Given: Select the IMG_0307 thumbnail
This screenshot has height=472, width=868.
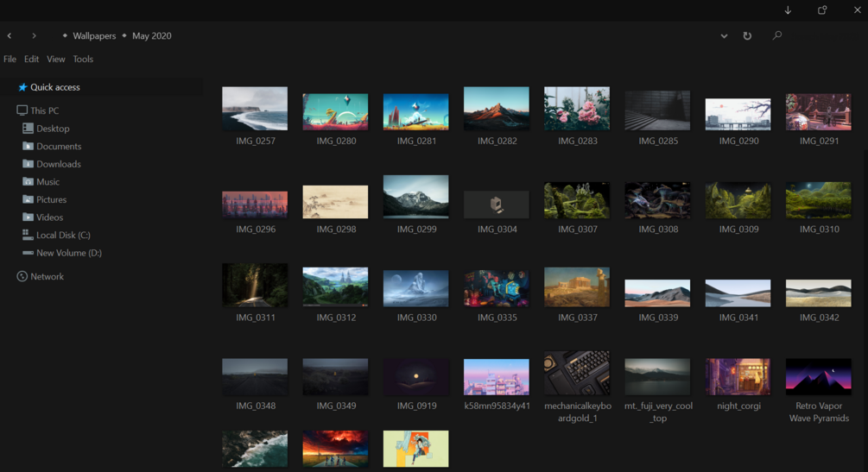Looking at the screenshot, I should pos(577,200).
